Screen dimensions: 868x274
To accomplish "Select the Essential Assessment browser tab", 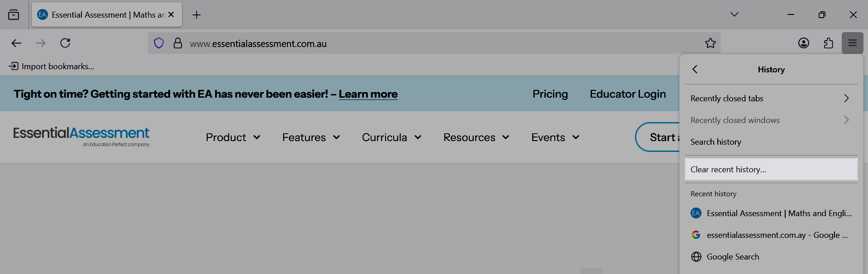I will [x=107, y=14].
